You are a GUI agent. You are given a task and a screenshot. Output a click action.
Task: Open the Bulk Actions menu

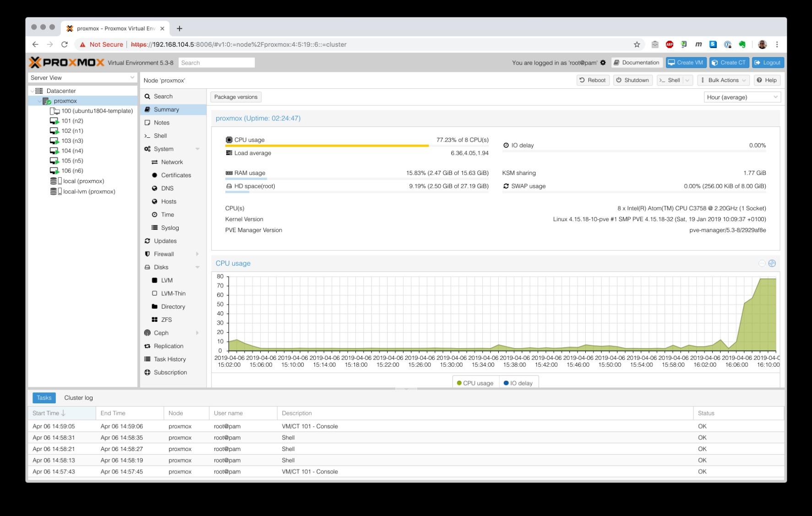[x=723, y=80]
